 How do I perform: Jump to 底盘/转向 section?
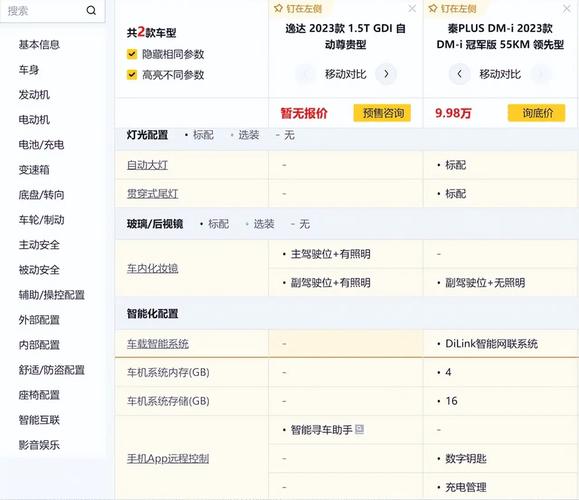coord(41,195)
